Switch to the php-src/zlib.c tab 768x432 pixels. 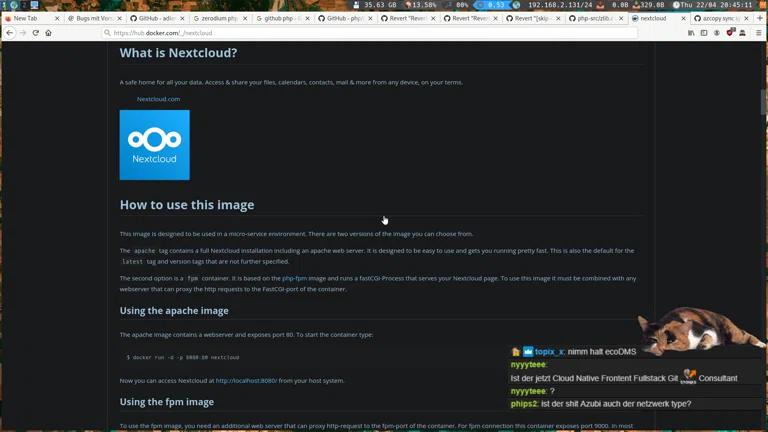(596, 18)
